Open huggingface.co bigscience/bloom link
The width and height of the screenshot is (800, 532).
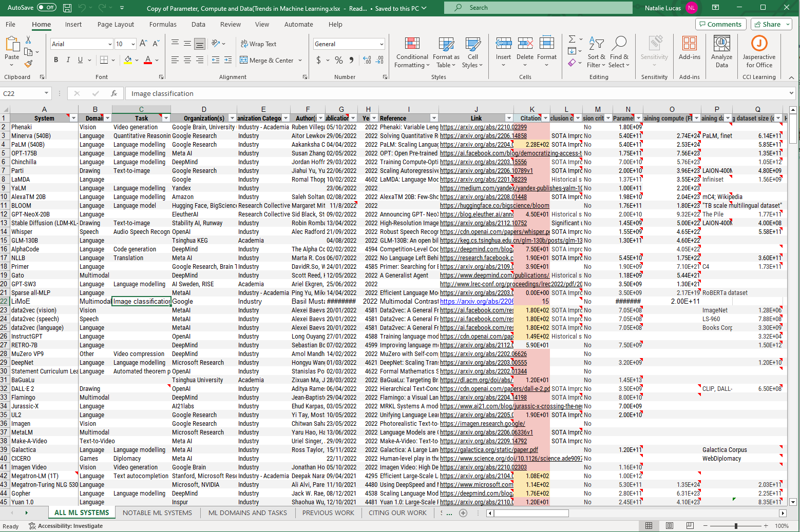[x=494, y=206]
